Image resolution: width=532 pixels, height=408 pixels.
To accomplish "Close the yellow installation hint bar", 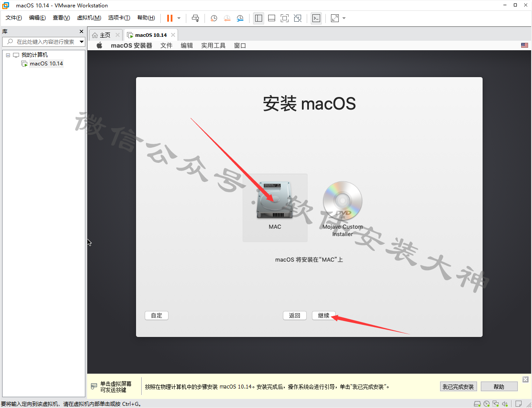I will click(x=526, y=379).
